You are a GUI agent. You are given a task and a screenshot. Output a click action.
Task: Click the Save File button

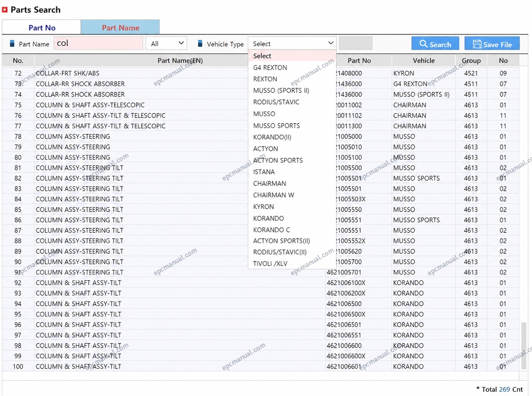click(x=492, y=44)
